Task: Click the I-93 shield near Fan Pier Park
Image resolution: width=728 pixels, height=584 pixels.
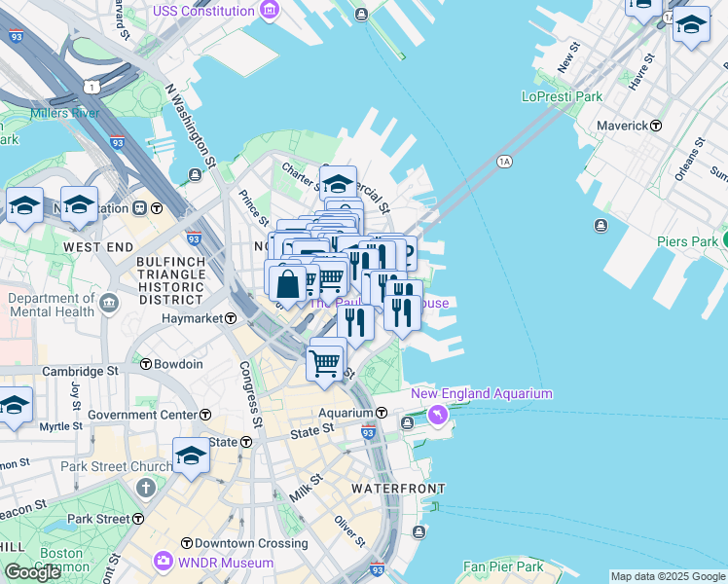Action: click(x=377, y=568)
